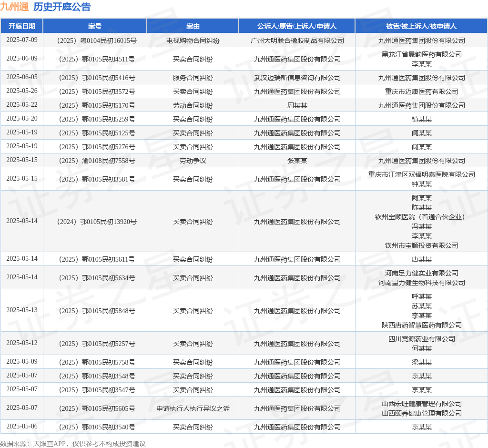Click date cell 2025-05-06
Image resolution: width=488 pixels, height=448 pixels.
point(22,426)
